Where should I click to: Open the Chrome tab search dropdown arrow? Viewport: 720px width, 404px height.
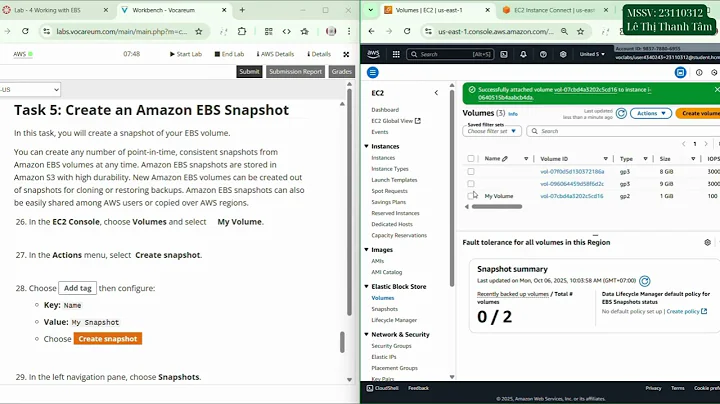click(371, 10)
